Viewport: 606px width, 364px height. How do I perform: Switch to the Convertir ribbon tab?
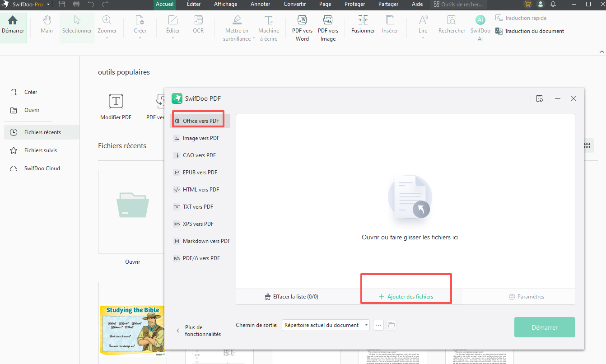tap(294, 5)
